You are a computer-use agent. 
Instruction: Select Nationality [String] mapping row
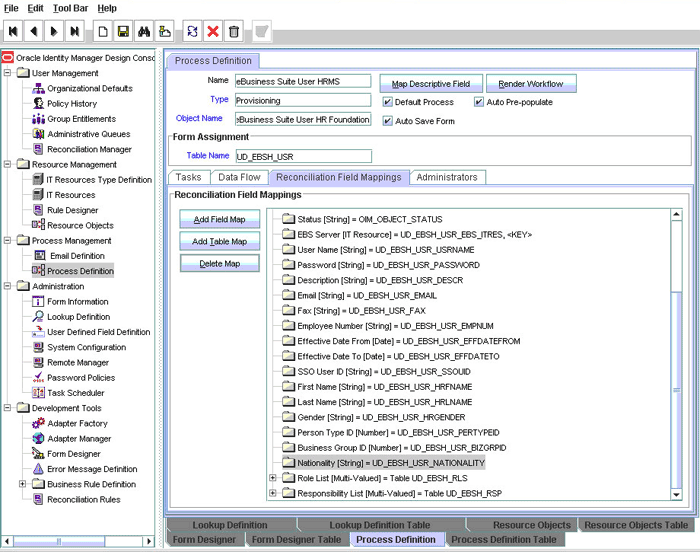[384, 463]
